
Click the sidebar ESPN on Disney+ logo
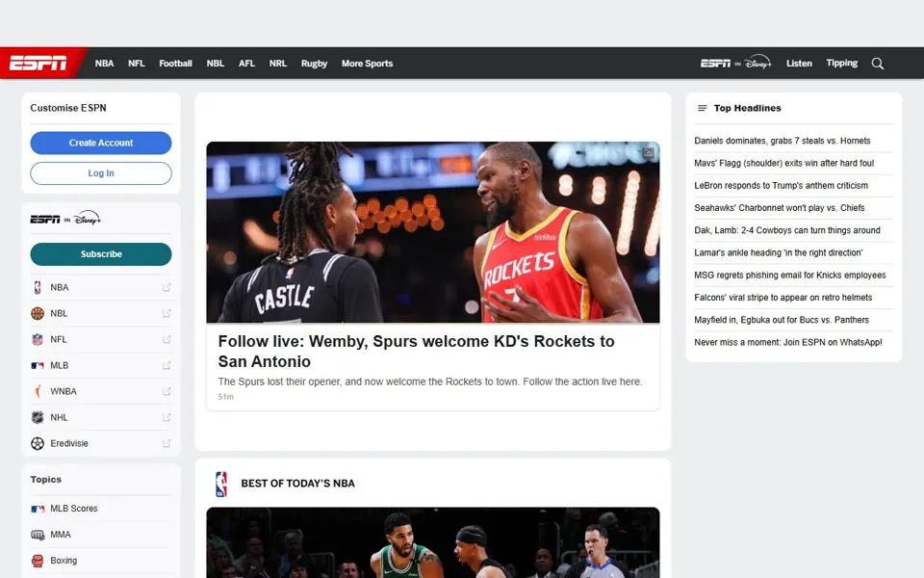click(x=65, y=219)
